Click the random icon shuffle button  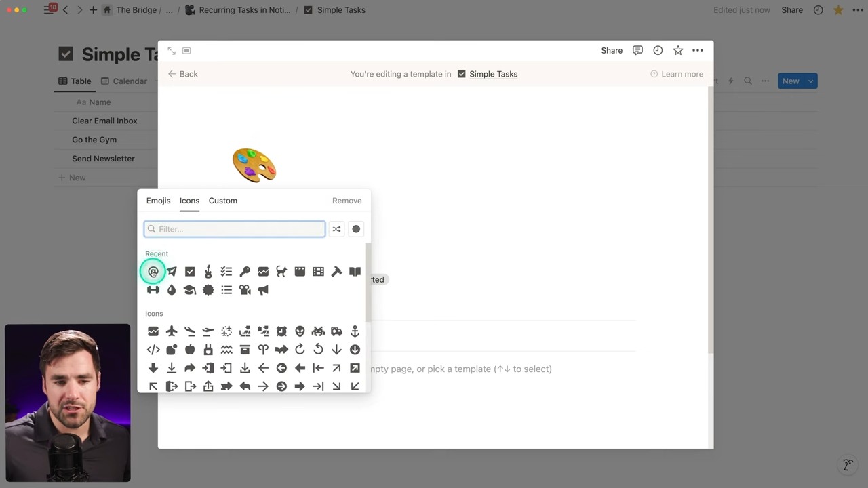[x=336, y=229]
